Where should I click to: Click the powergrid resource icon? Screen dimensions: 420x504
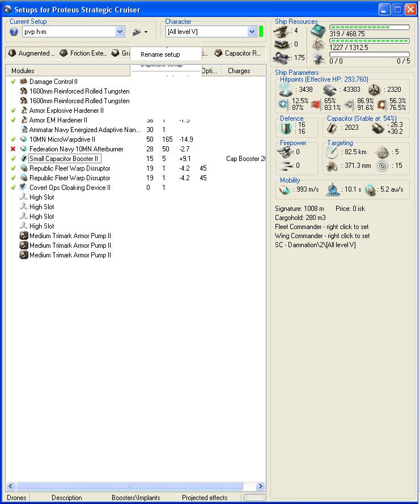318,45
